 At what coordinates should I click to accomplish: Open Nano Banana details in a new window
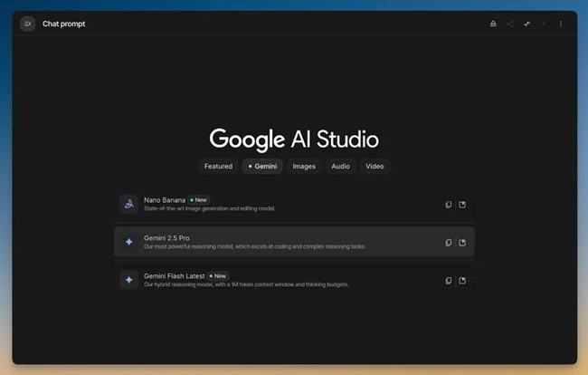[x=461, y=205]
